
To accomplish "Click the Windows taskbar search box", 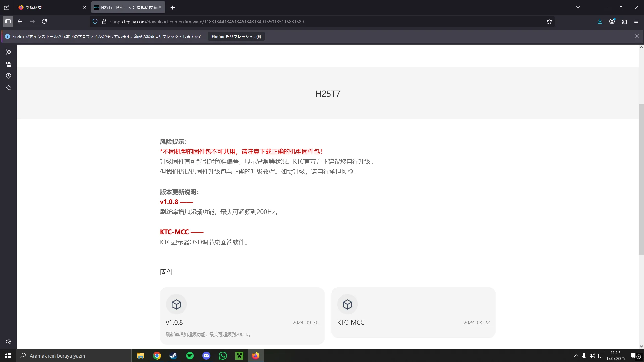I will pyautogui.click(x=73, y=356).
